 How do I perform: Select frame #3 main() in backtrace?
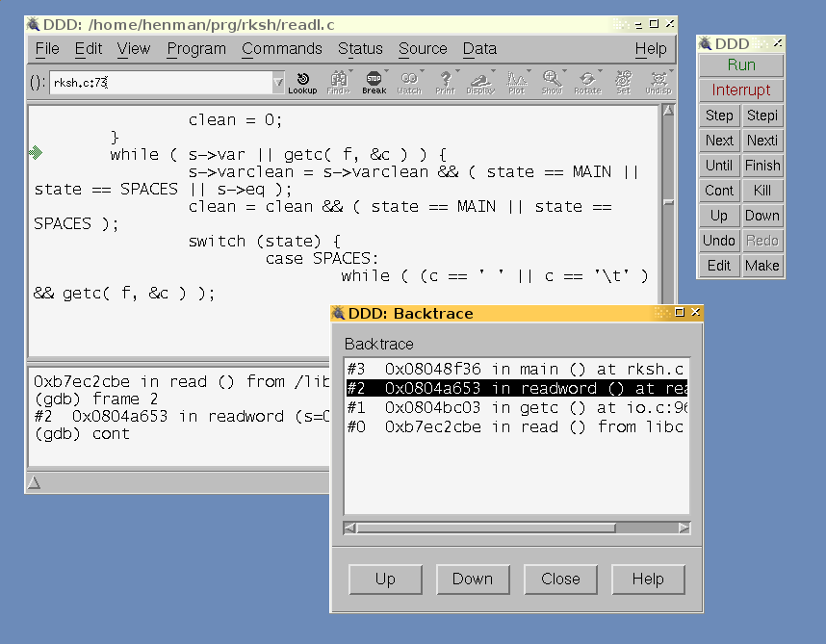click(x=516, y=369)
